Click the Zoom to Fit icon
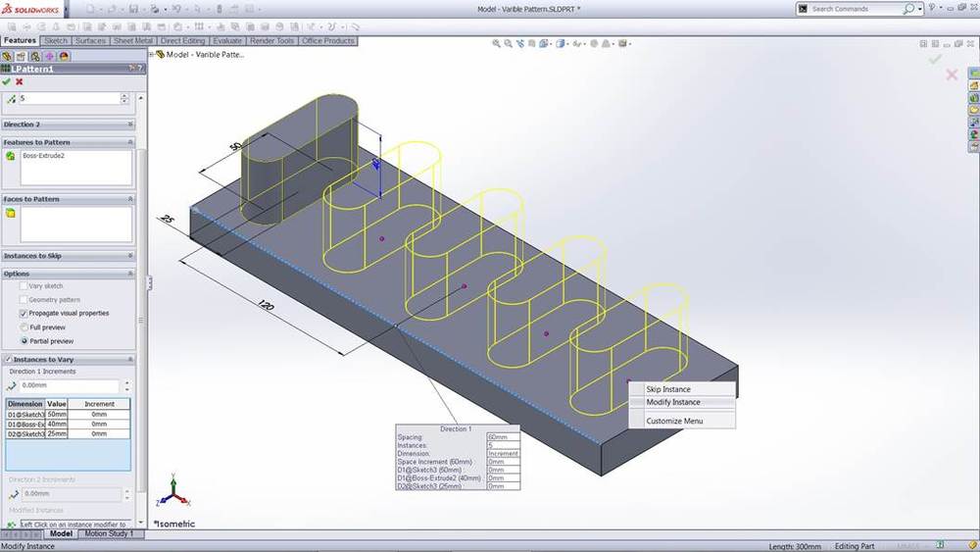 (497, 43)
